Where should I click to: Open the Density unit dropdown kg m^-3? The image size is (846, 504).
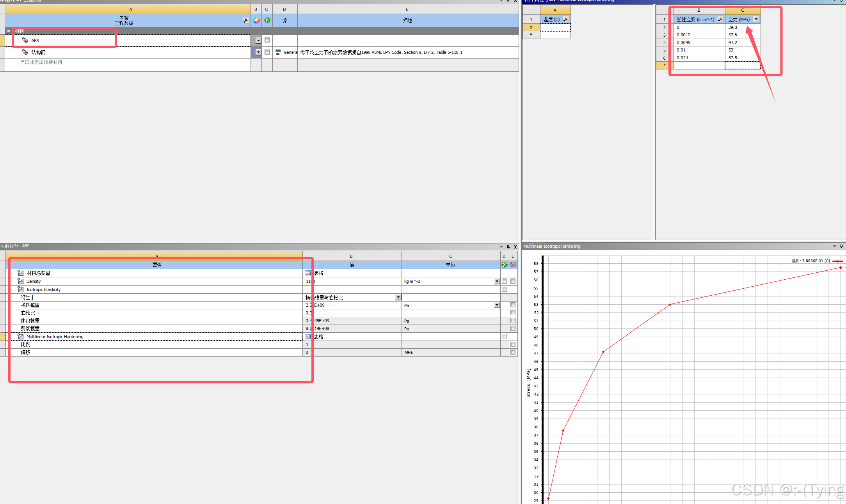pyautogui.click(x=497, y=281)
